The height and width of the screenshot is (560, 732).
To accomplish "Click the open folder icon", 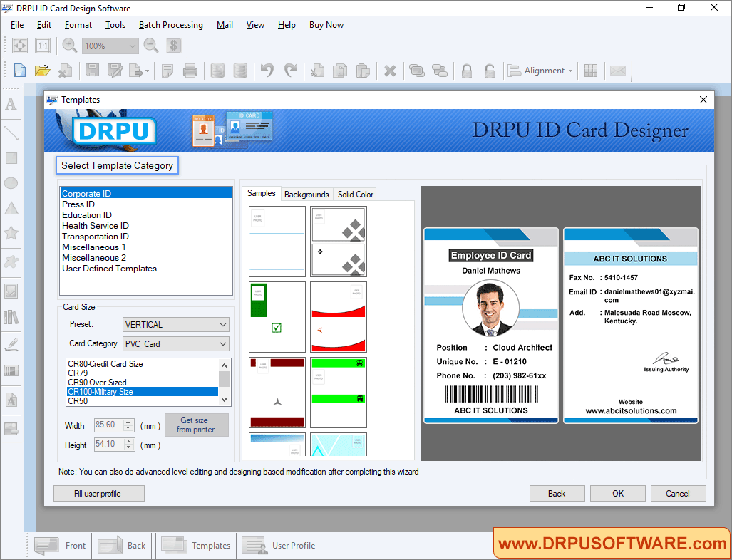I will [42, 71].
